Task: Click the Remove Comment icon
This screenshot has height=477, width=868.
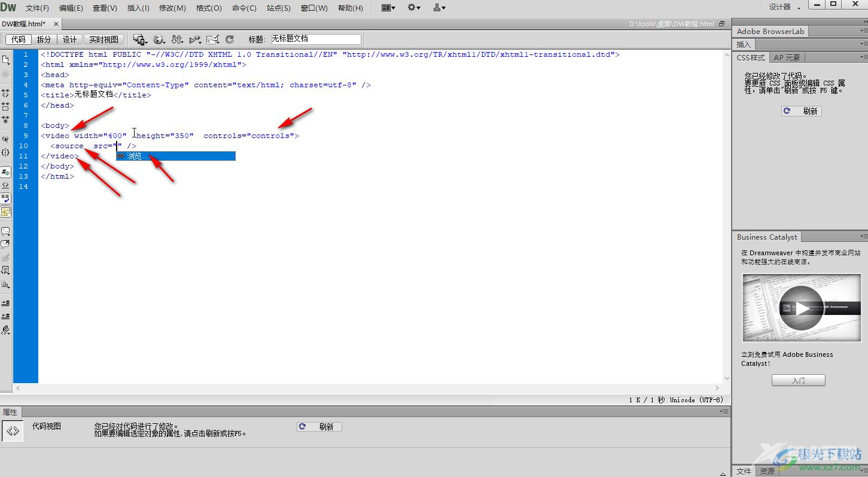Action: 5,244
